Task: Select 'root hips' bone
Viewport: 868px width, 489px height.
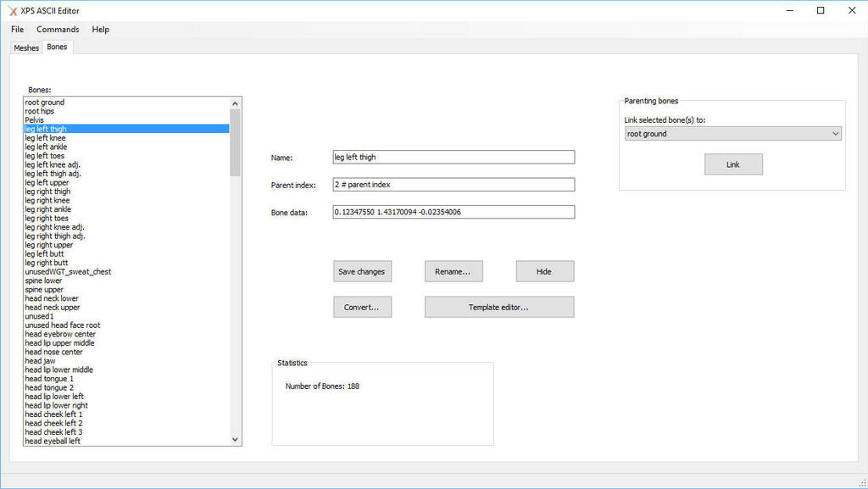Action: pyautogui.click(x=126, y=111)
